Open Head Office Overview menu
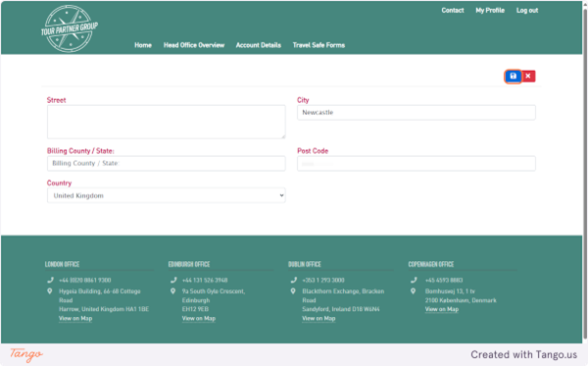Image resolution: width=588 pixels, height=366 pixels. pyautogui.click(x=194, y=45)
